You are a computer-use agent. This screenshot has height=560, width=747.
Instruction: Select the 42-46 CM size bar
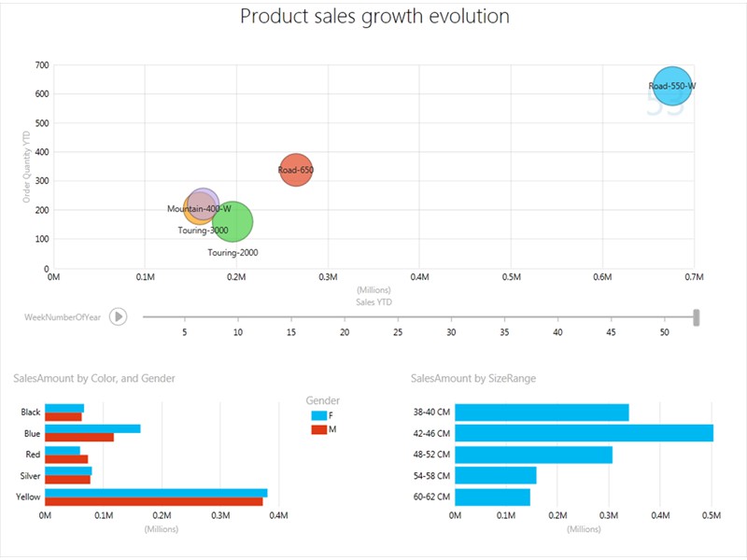[585, 433]
